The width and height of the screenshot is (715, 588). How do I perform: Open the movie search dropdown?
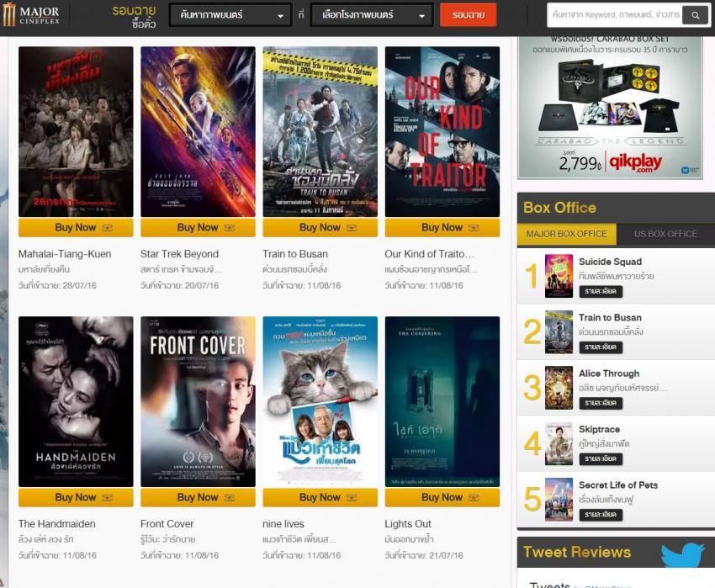point(230,15)
